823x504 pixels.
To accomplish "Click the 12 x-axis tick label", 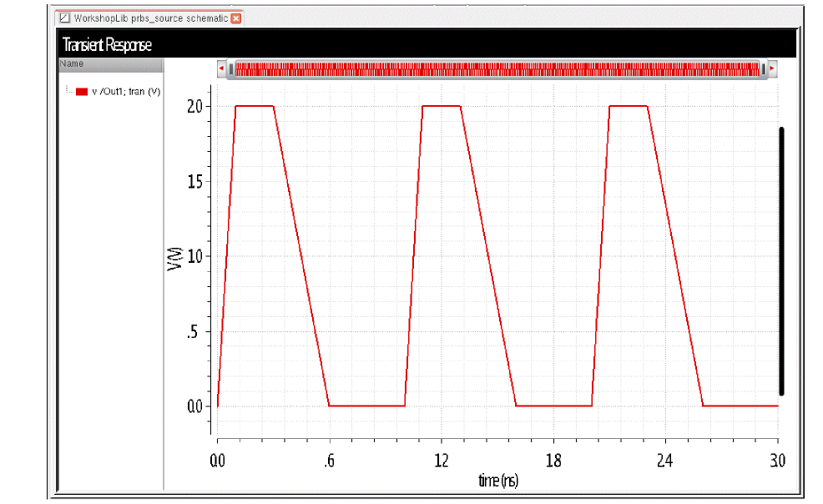I will click(x=442, y=461).
